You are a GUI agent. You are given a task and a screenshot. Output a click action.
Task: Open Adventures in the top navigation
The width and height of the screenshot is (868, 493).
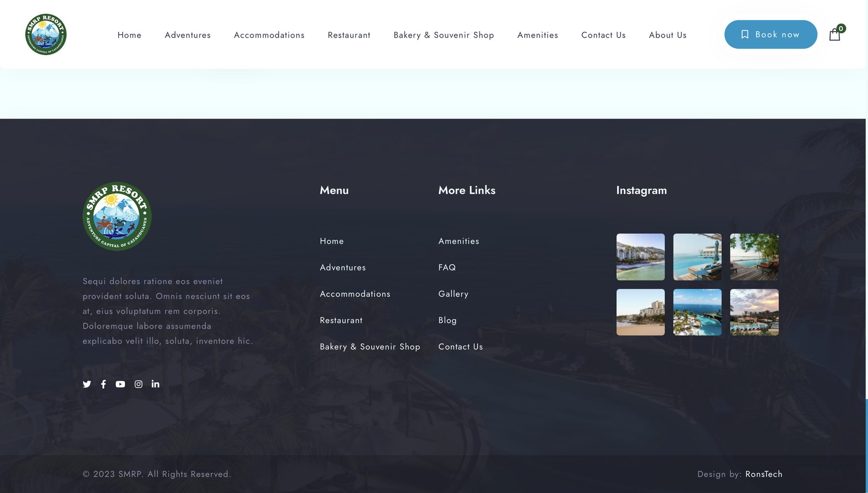(x=188, y=35)
